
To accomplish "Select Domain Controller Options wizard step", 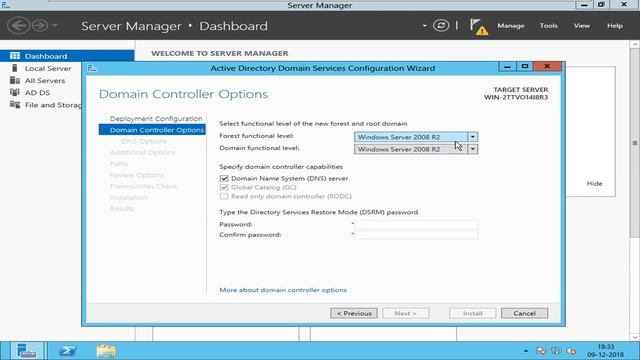I will coord(152,130).
